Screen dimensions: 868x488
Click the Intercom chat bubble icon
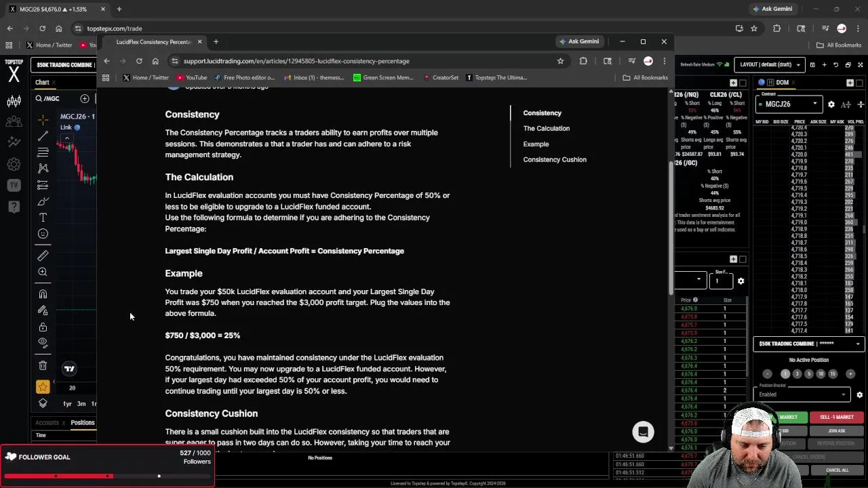tap(643, 432)
